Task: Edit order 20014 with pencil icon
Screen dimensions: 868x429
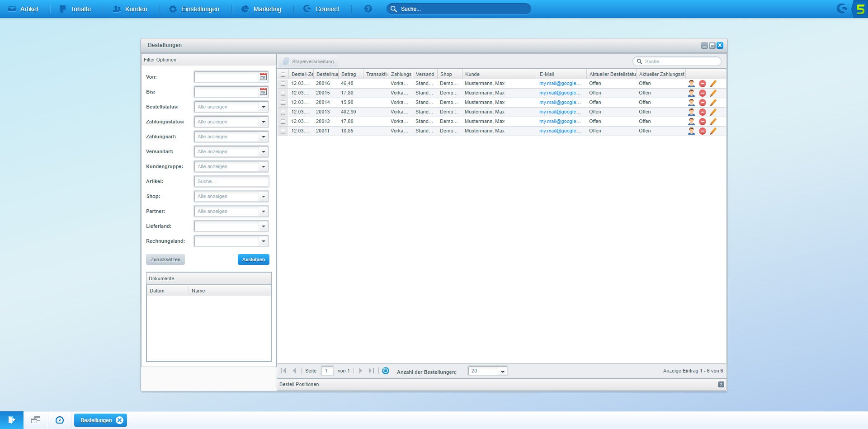Action: (713, 103)
